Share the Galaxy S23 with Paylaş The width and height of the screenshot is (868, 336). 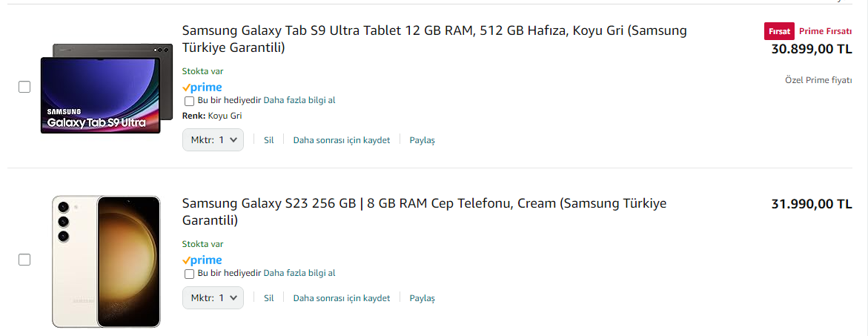[x=423, y=298]
